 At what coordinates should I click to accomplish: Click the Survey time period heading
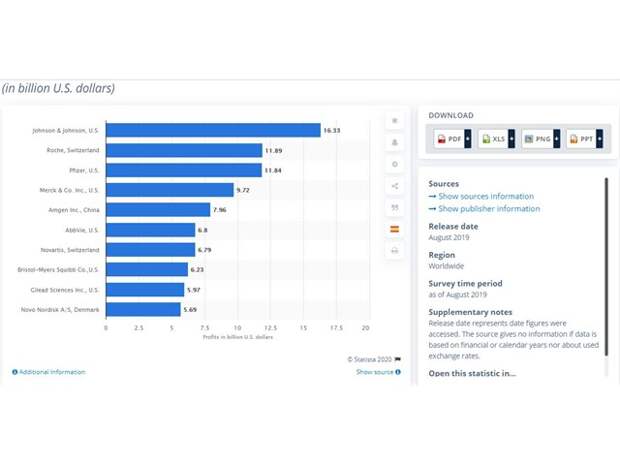[465, 284]
